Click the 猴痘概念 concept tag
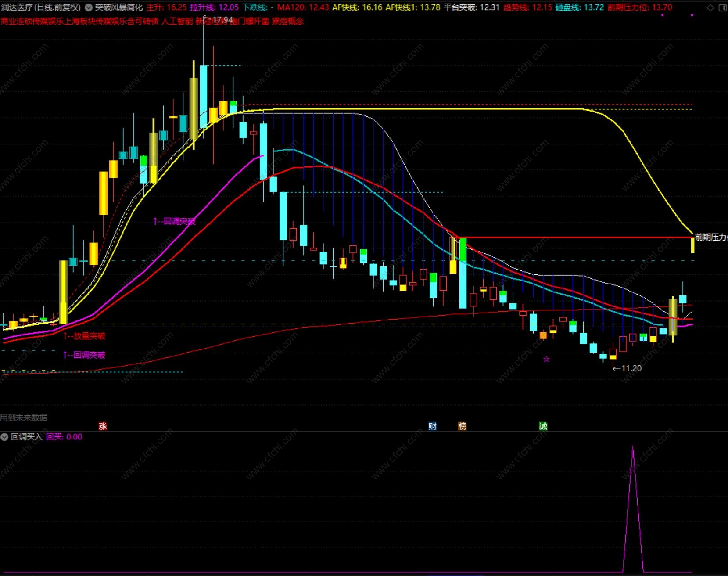728x576 pixels. click(288, 21)
